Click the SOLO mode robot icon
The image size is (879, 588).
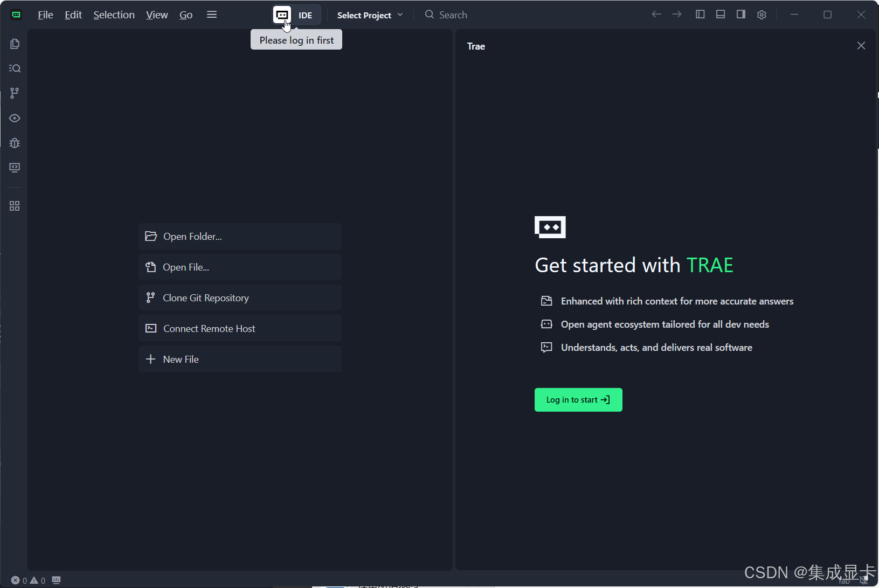[282, 15]
